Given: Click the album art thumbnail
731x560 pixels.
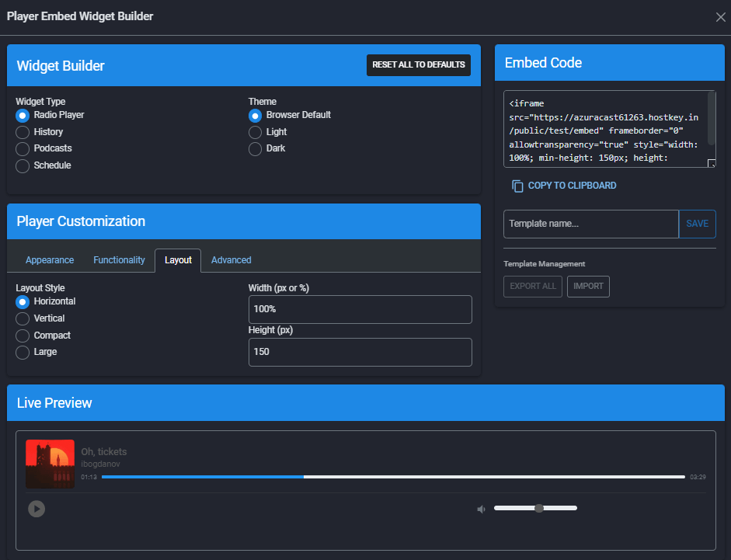Looking at the screenshot, I should 50,464.
